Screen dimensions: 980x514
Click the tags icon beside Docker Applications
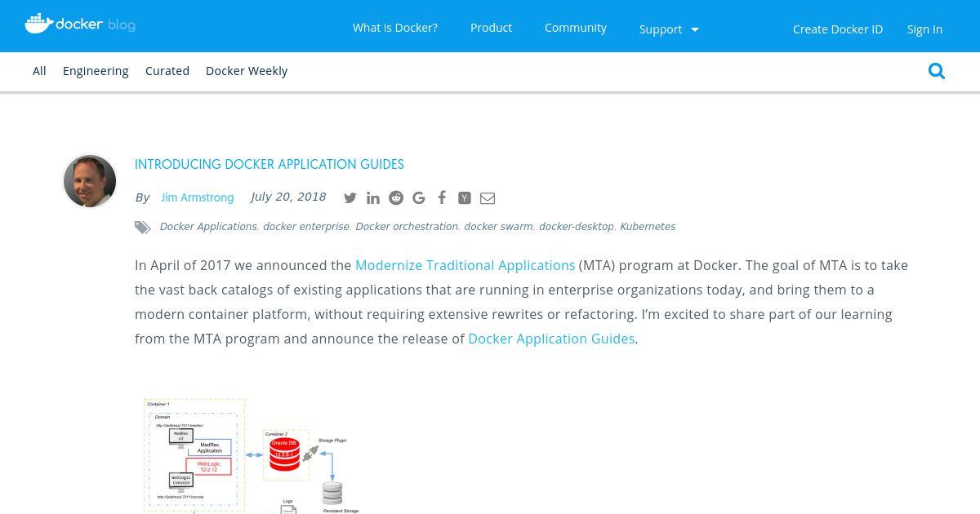[143, 228]
